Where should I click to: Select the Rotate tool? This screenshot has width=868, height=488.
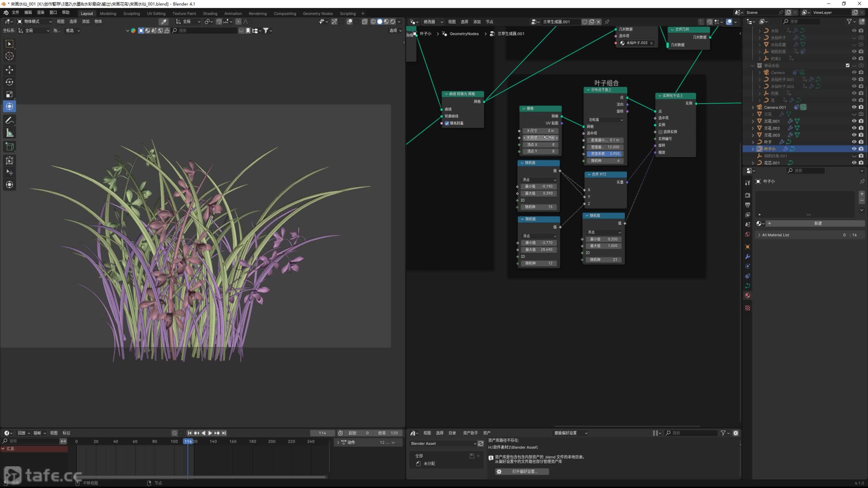[9, 82]
